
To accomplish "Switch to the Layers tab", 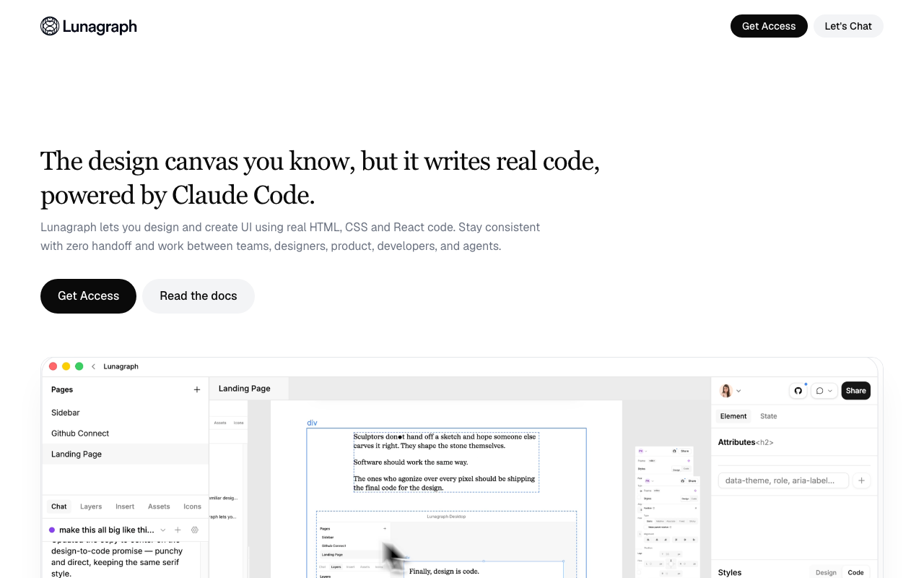I will [91, 506].
